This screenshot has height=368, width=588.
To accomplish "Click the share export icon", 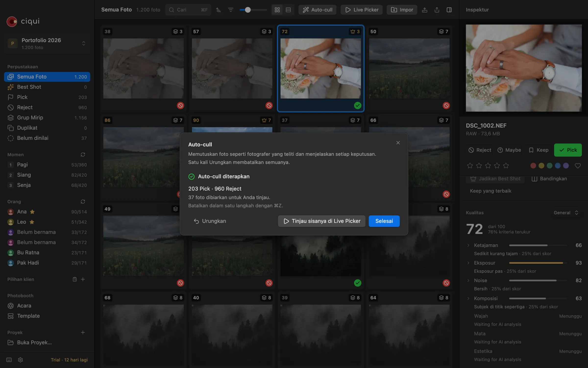I will pyautogui.click(x=437, y=10).
